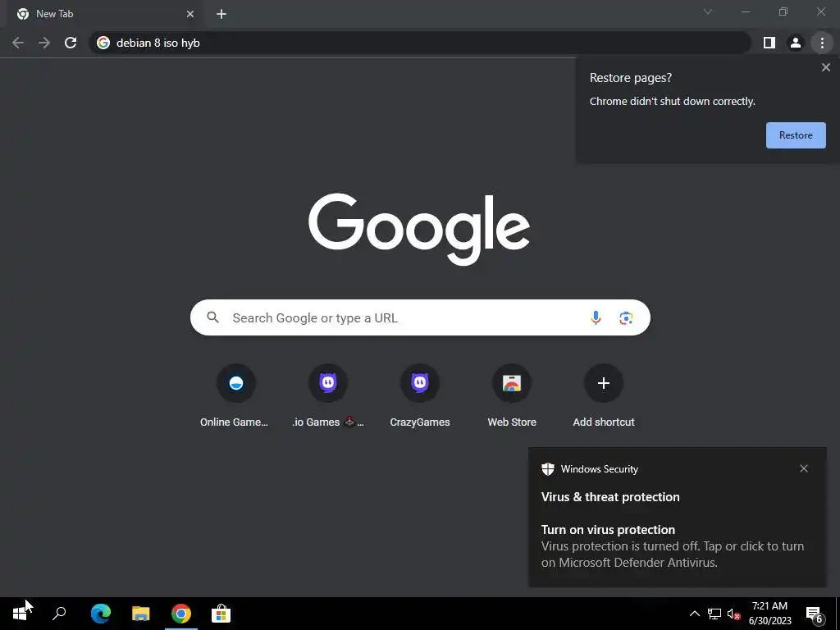Open the Chrome profile menu
The width and height of the screenshot is (840, 630).
pyautogui.click(x=796, y=43)
